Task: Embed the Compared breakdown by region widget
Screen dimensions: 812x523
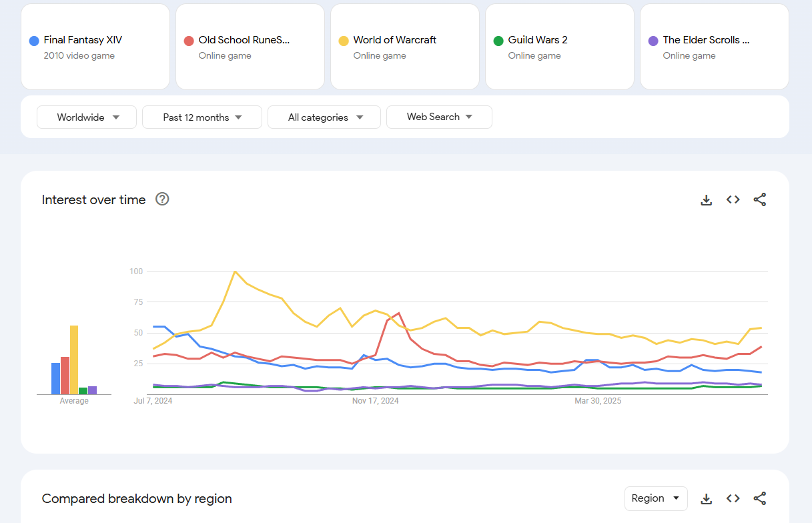Action: [x=733, y=498]
